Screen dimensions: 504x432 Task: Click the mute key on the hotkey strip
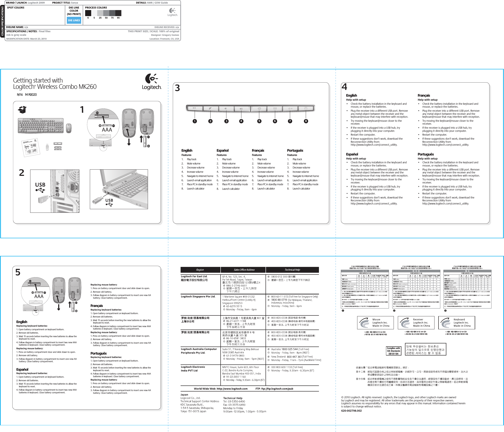click(x=210, y=108)
